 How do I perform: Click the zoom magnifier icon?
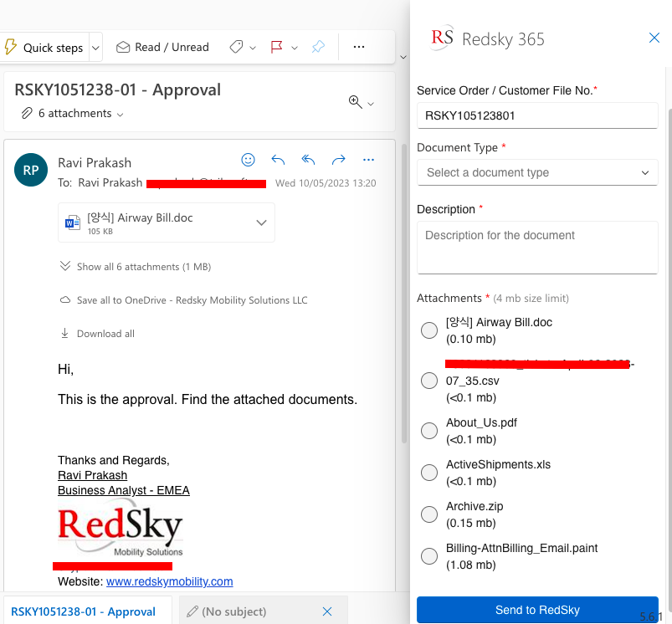(x=356, y=102)
